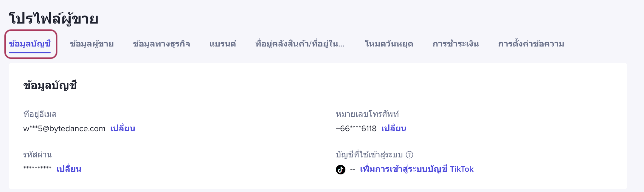Click เปลี่ยน next to the email address

(x=123, y=128)
